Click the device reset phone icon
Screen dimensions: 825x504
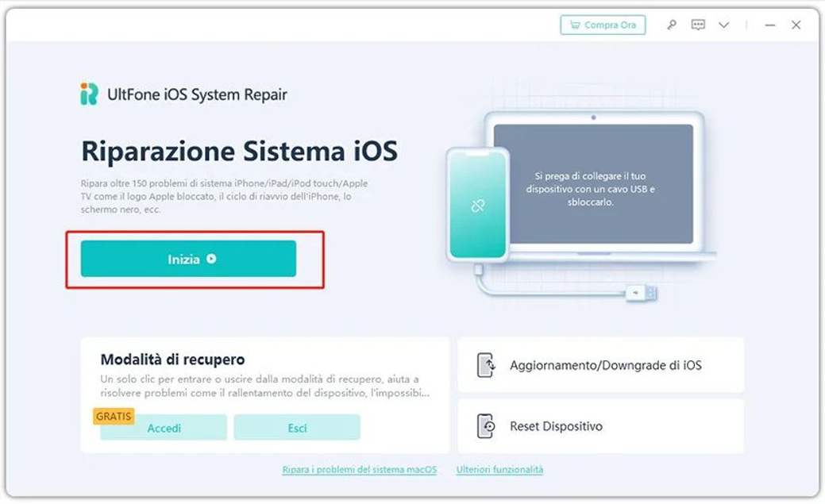(486, 426)
